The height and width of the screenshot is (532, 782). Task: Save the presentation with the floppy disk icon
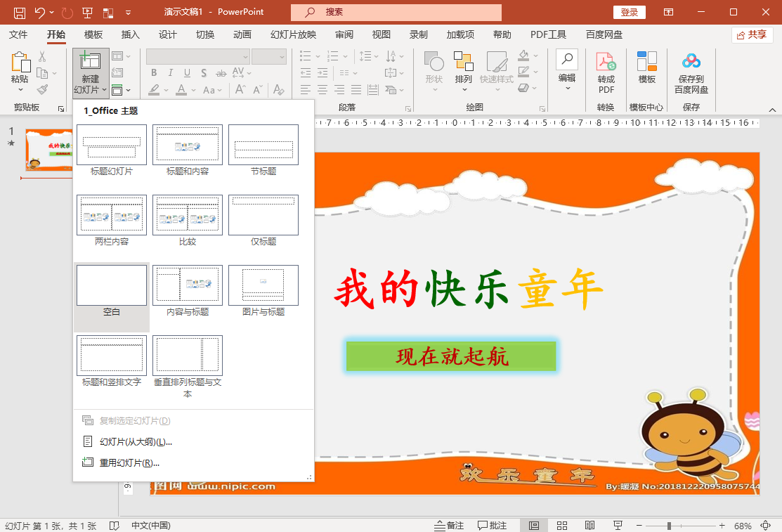click(x=20, y=13)
